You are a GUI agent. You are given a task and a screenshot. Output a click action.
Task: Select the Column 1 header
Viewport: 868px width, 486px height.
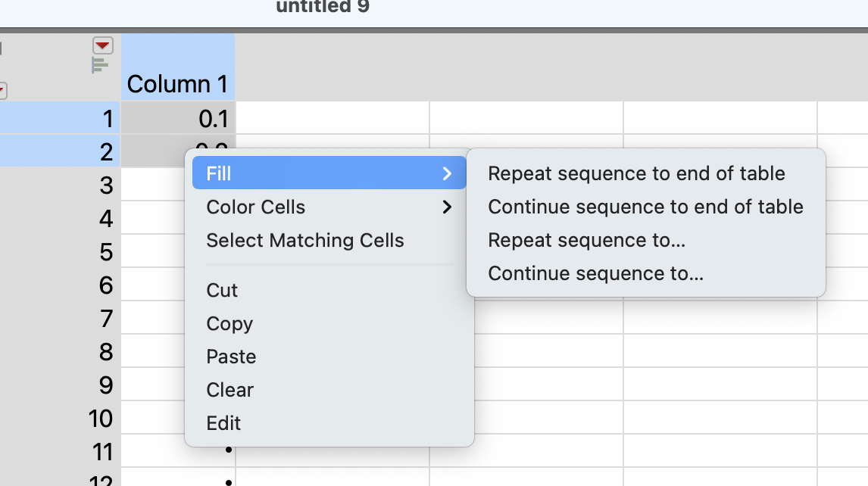pos(177,83)
